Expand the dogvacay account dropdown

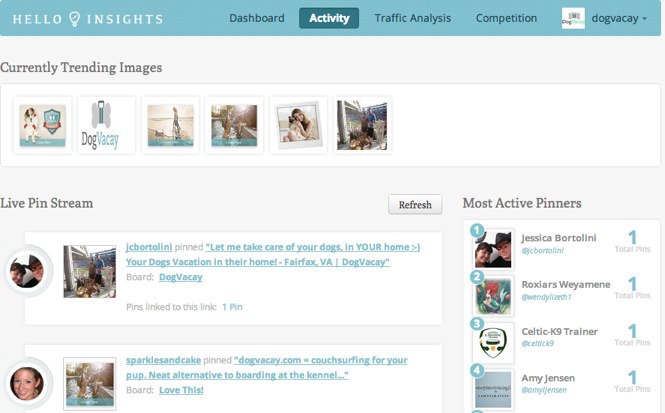(x=624, y=18)
